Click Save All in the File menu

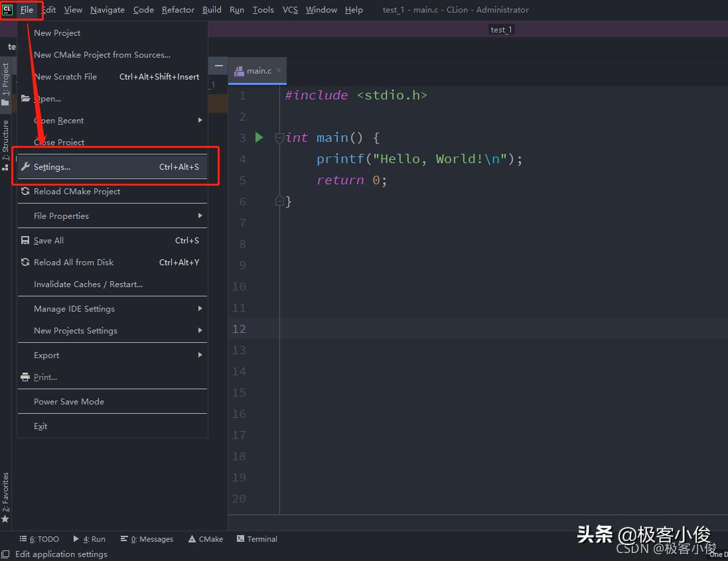click(x=50, y=240)
